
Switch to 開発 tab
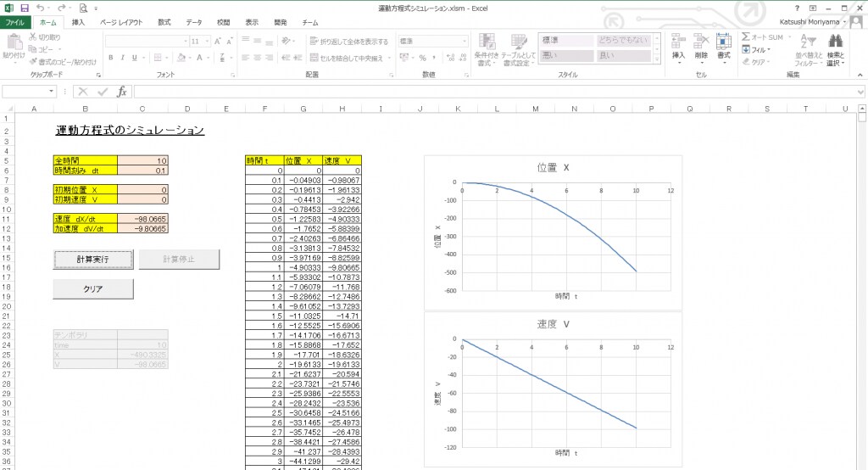coord(281,22)
